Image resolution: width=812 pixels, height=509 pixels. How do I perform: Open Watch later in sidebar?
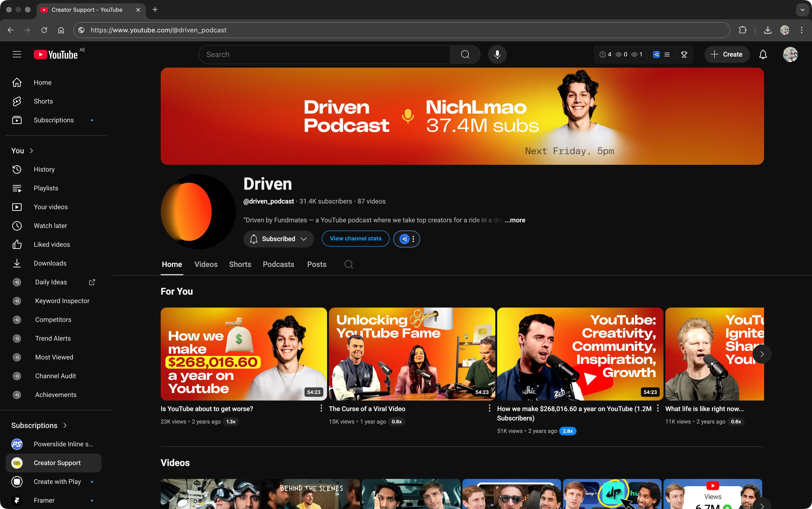(50, 226)
